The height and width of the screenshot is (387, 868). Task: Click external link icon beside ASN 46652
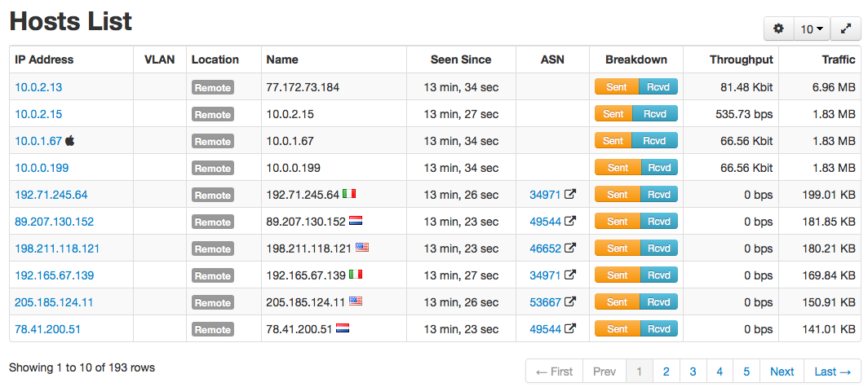569,248
